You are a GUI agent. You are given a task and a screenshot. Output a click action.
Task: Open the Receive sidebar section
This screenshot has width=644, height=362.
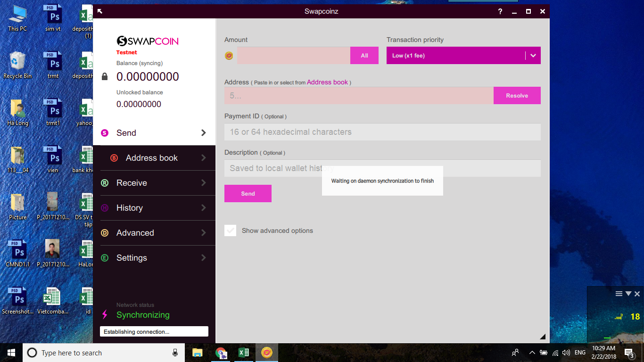(154, 183)
